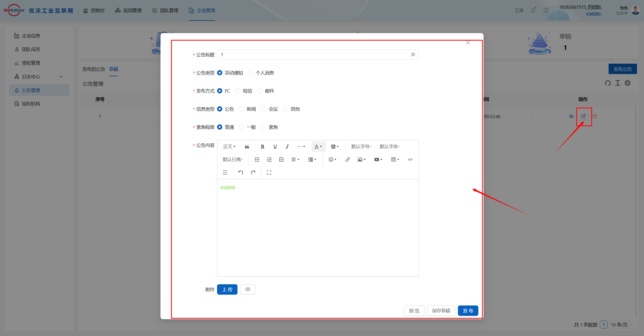Click the underline formatting icon
This screenshot has width=644, height=336.
[x=275, y=147]
